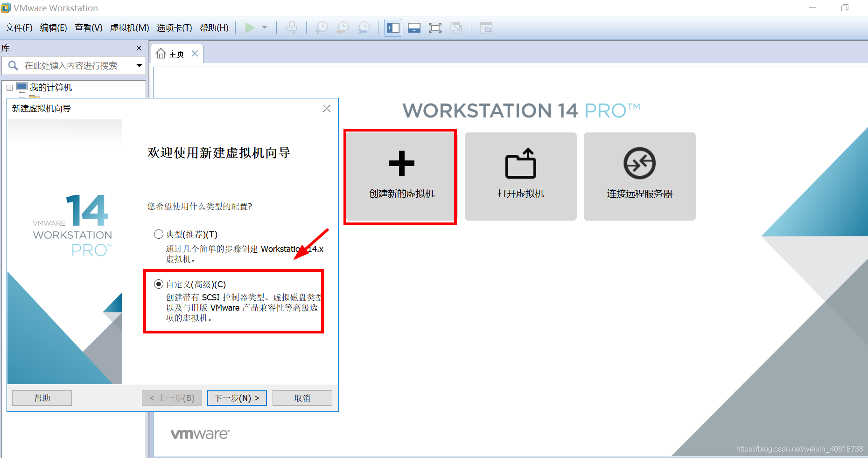Viewport: 868px width, 458px height.
Task: Click the revert to snapshot toolbar icon
Action: [x=343, y=28]
